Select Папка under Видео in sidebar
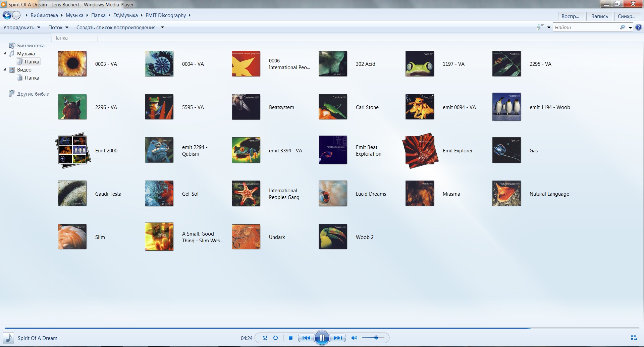644x347 pixels. pos(29,78)
